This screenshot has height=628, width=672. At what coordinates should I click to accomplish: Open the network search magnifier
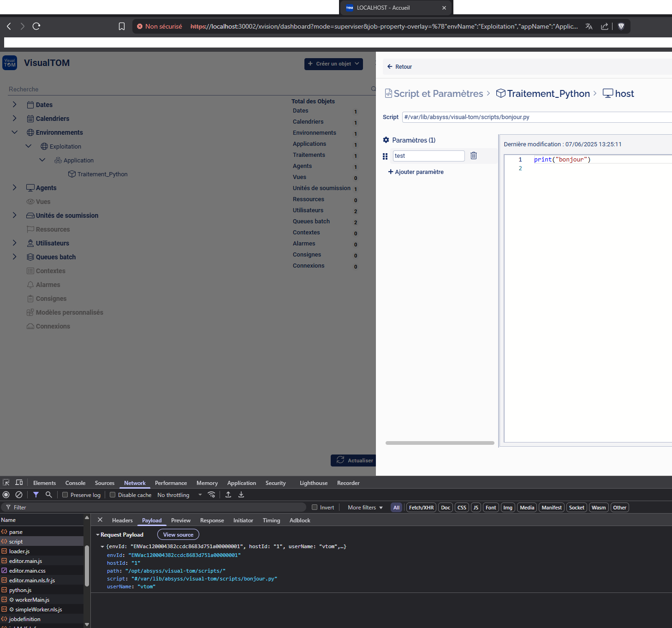click(x=49, y=495)
